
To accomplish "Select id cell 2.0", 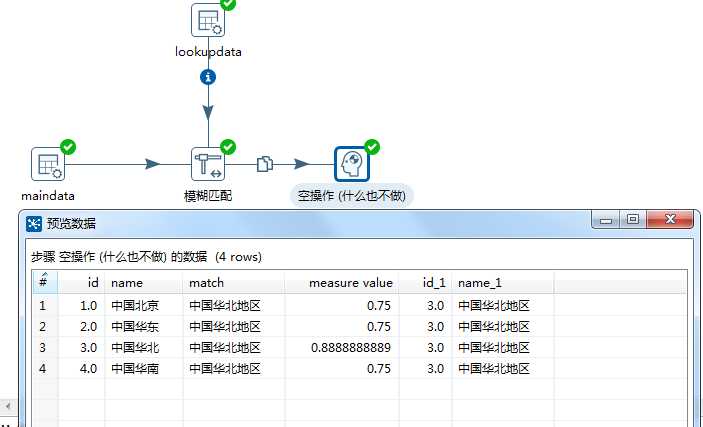I will pos(81,327).
